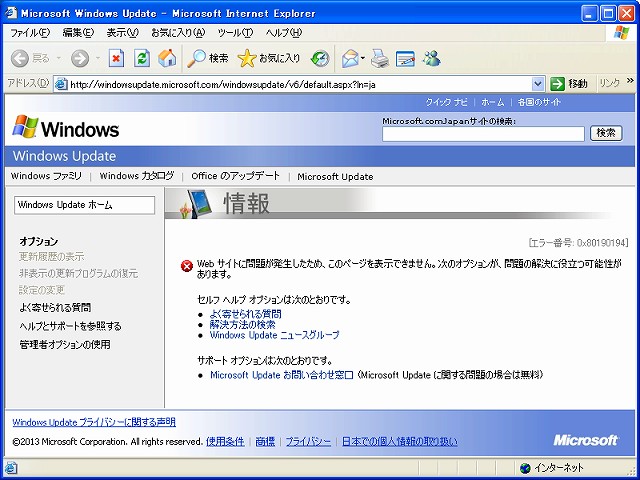
Task: Expand the Back button history dropdown arrow
Action: click(x=58, y=59)
